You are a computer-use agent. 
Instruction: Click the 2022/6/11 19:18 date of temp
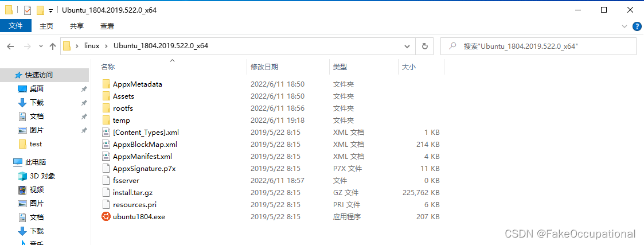click(x=277, y=120)
